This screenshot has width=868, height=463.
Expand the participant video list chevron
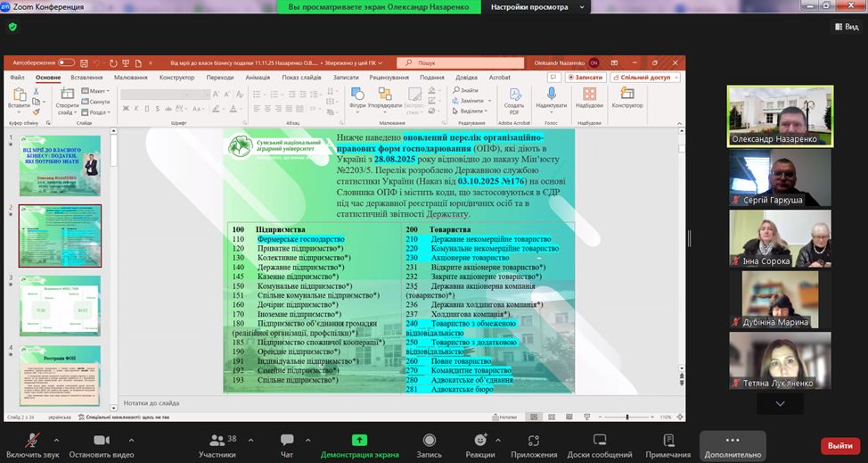pos(780,403)
